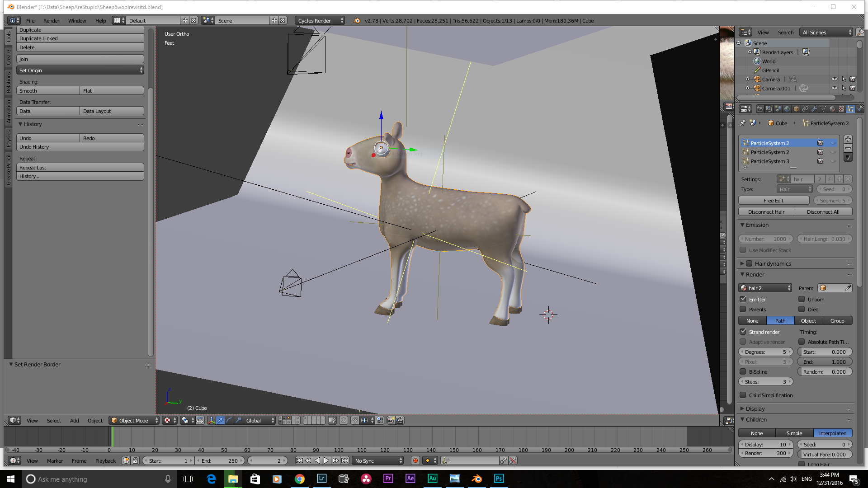Enable Child Simplification checkbox
The width and height of the screenshot is (868, 488).
[x=743, y=395]
